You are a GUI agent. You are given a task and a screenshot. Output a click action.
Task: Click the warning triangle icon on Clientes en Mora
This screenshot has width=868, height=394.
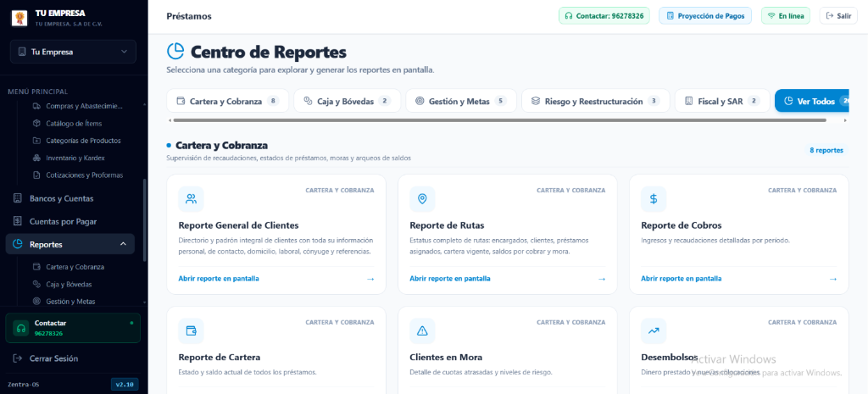422,331
